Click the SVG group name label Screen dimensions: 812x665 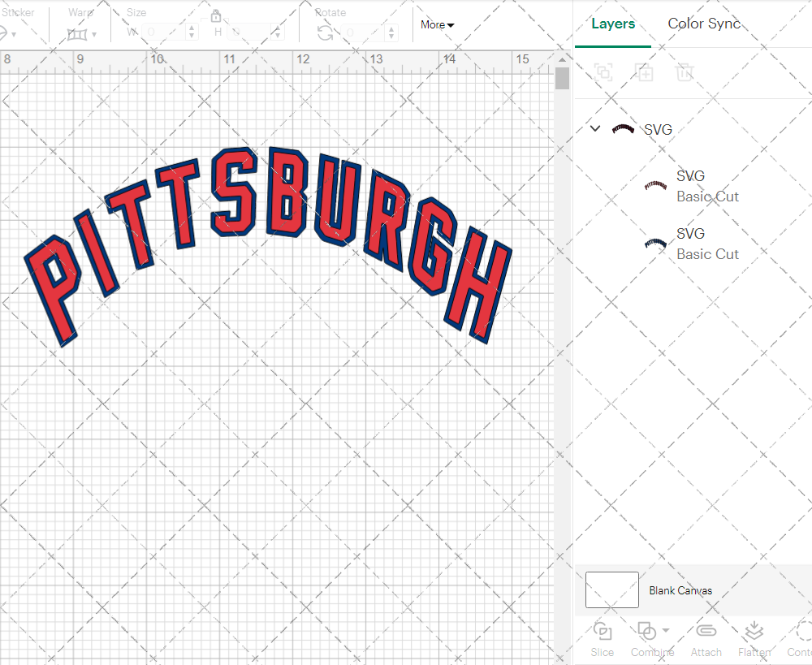[658, 129]
